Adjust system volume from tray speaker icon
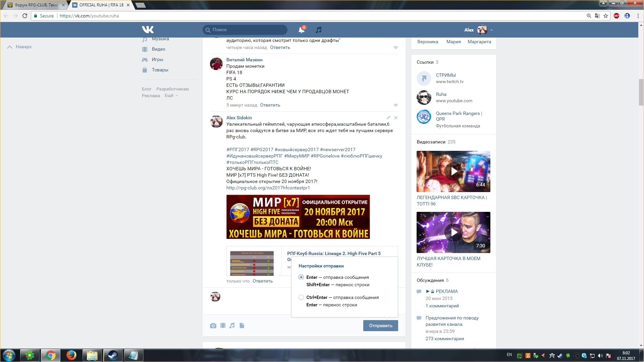Screen dimensions: 644x362 click(600, 356)
